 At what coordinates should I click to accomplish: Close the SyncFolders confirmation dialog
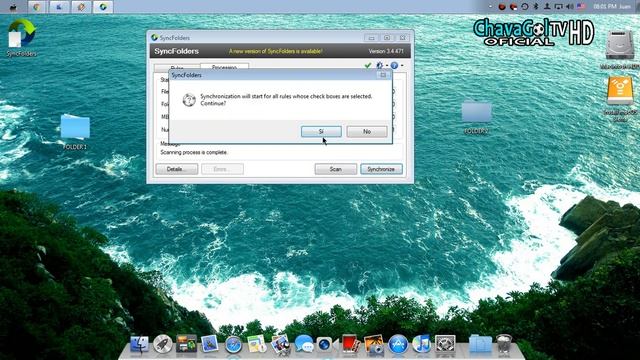(x=383, y=75)
